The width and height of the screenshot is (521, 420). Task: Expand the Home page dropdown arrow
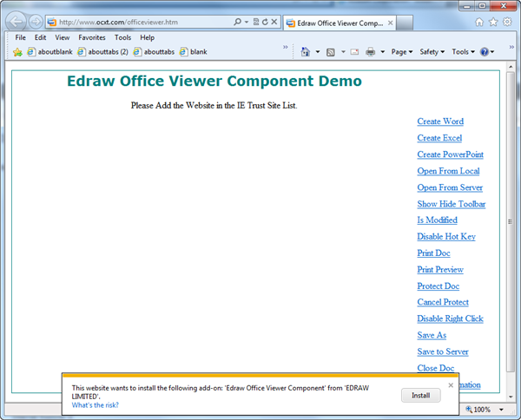tap(318, 52)
